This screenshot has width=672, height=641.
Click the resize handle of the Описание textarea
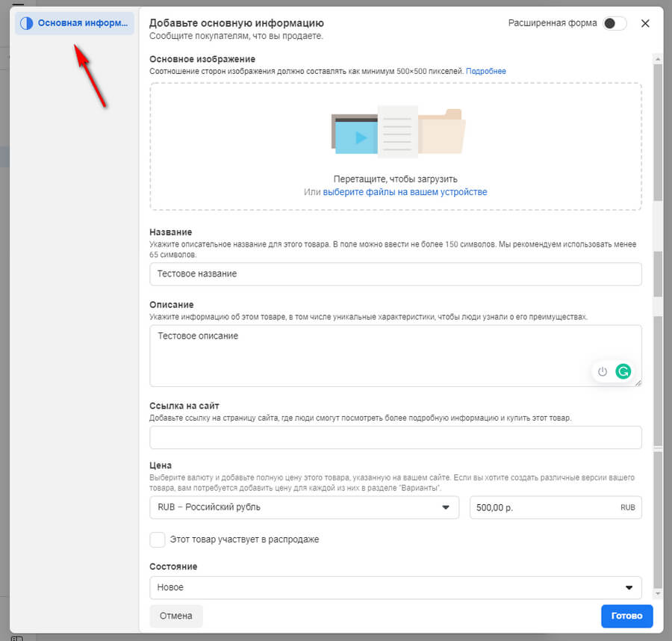[x=638, y=383]
